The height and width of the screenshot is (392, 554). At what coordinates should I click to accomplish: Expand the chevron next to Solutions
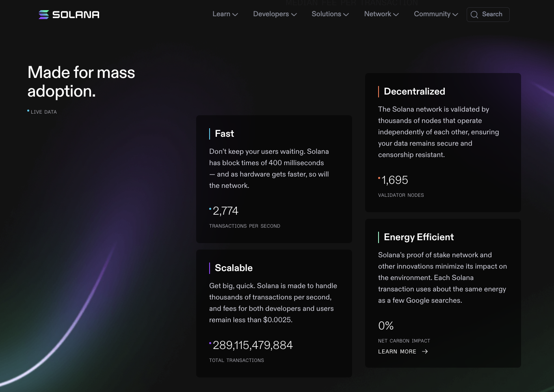pos(346,15)
